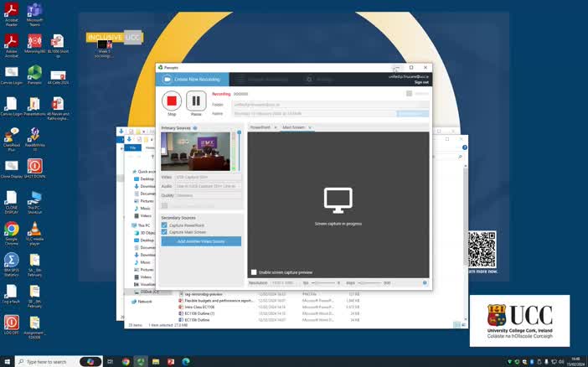
Task: Open Google Chrome desktop shortcut
Action: click(x=11, y=229)
